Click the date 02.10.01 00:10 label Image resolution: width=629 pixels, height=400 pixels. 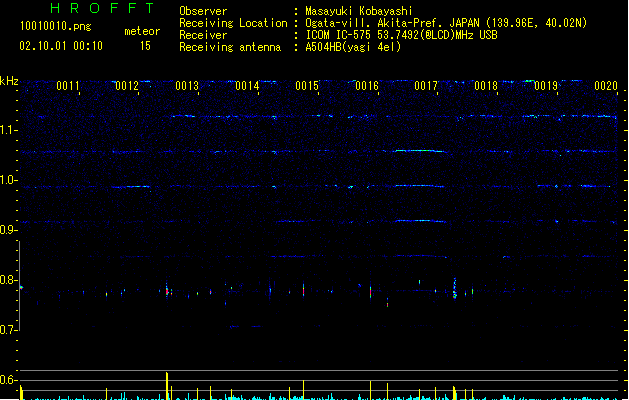tap(60, 46)
